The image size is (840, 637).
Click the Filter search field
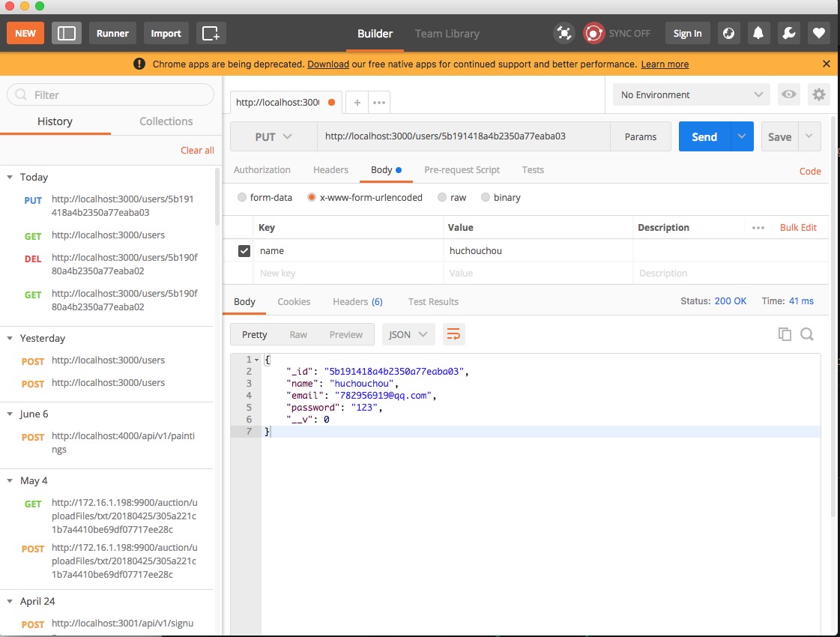(x=110, y=95)
